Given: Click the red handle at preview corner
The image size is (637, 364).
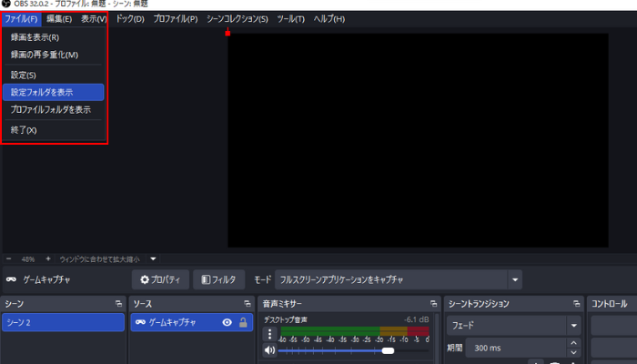Looking at the screenshot, I should coord(227,33).
